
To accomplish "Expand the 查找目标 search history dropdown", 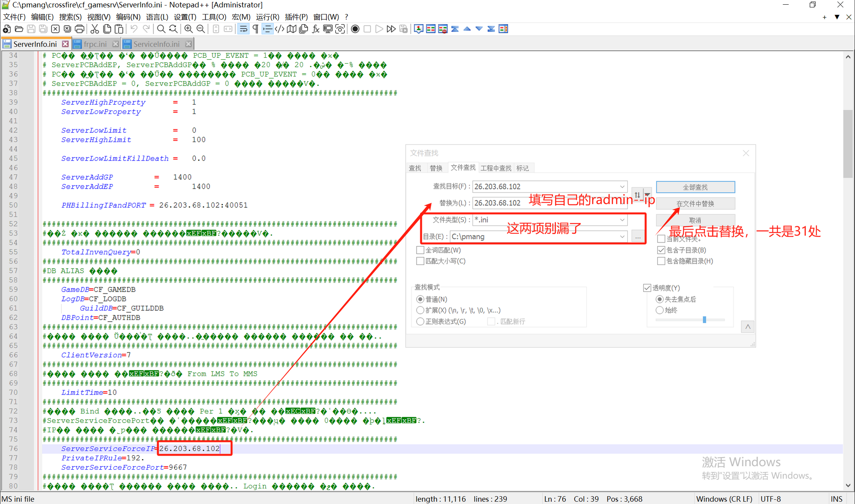I will point(622,187).
